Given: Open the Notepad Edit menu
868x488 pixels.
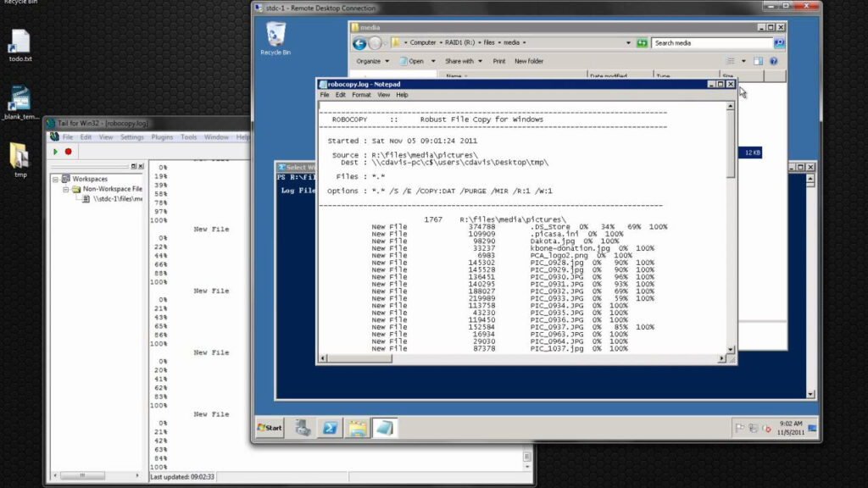Looking at the screenshot, I should coord(340,95).
